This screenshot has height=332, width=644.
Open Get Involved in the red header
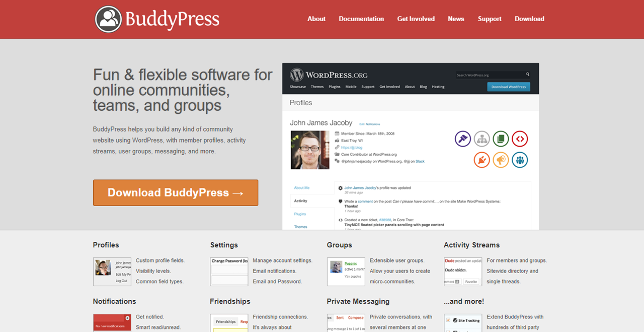point(416,19)
